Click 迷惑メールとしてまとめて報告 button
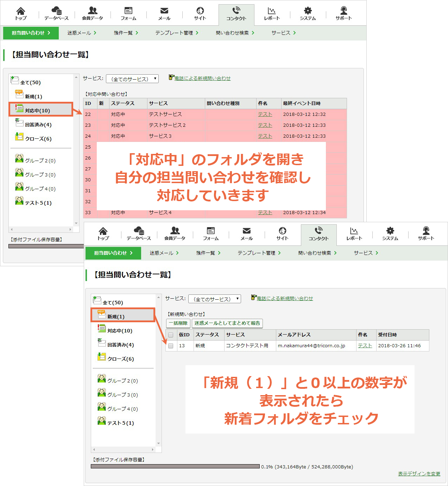448x486 pixels. point(227,323)
